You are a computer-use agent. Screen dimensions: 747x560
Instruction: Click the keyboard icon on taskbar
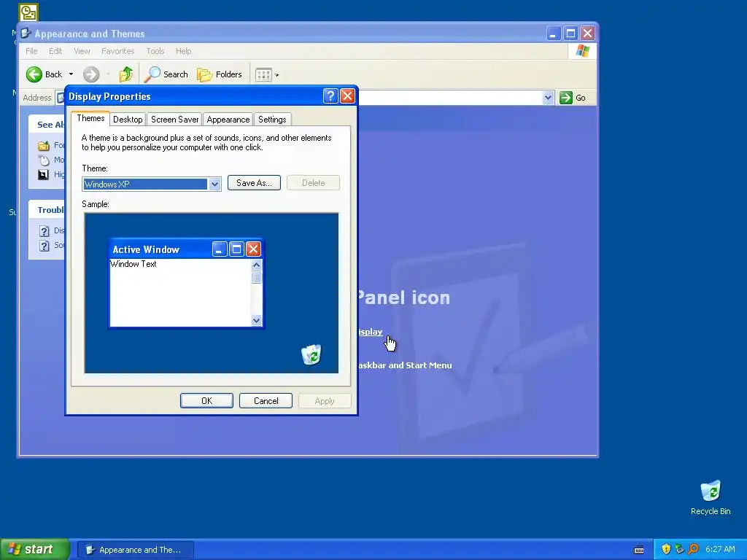pos(639,550)
